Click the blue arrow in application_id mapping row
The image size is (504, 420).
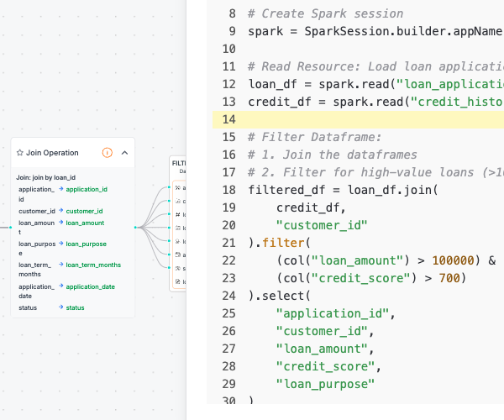tap(61, 189)
